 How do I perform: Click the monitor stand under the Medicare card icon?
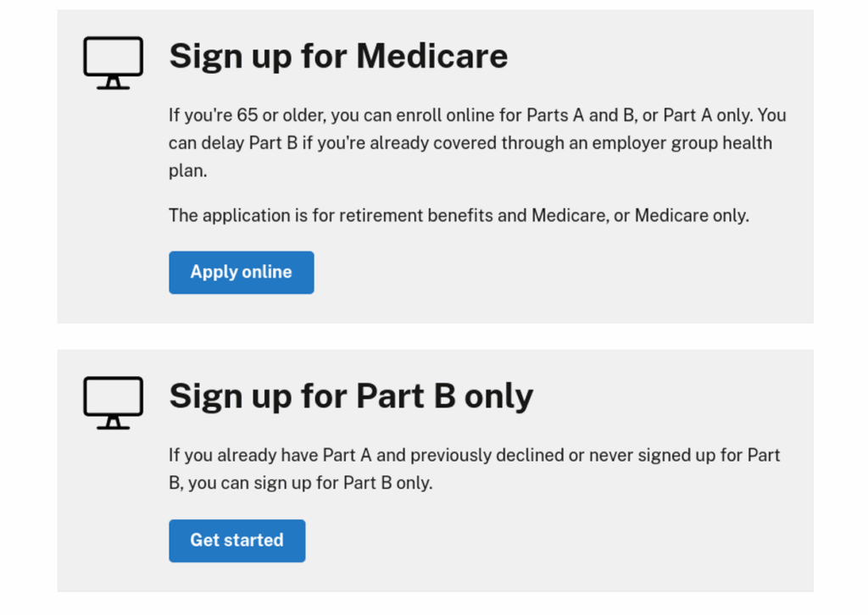point(112,82)
